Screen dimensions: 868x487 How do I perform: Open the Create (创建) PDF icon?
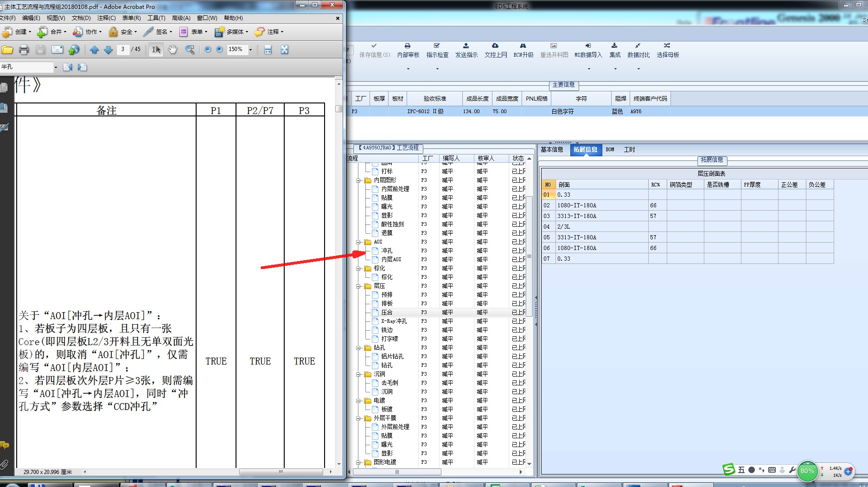7,32
